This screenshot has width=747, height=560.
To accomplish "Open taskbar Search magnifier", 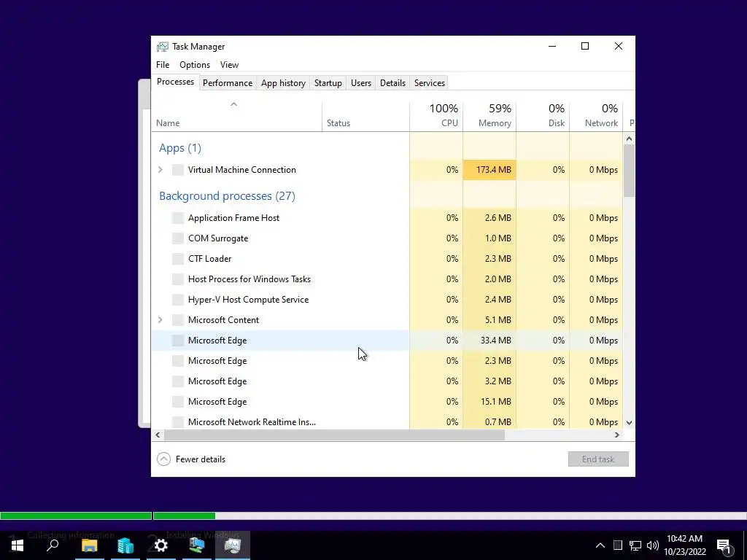I will (x=53, y=545).
